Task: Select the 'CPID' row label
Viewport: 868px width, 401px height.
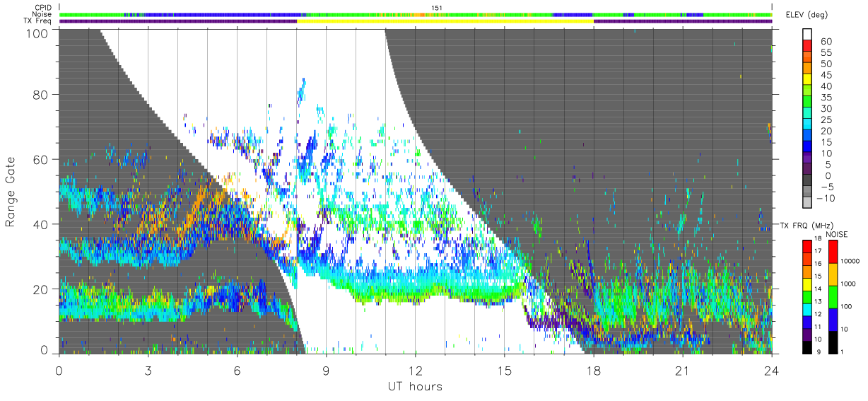Action: pyautogui.click(x=44, y=8)
